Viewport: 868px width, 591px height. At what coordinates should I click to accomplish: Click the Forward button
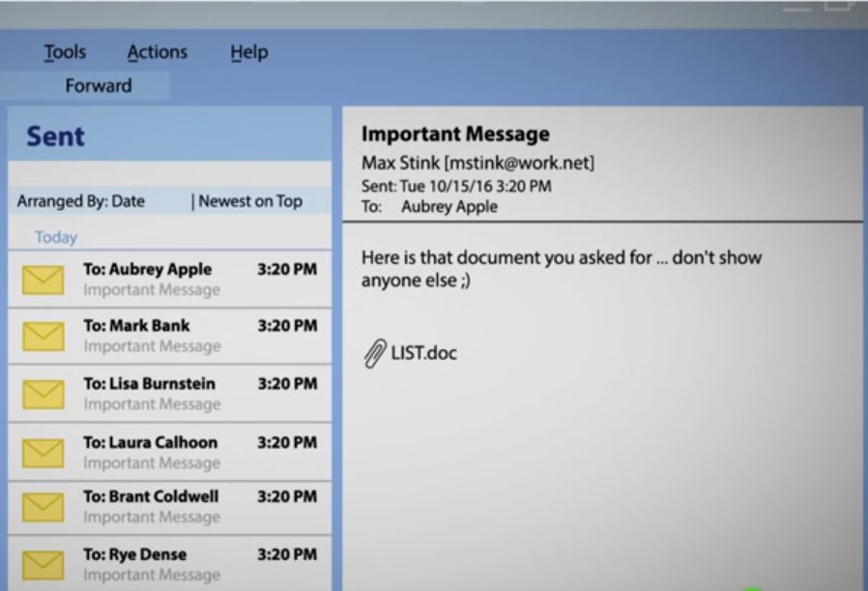coord(99,86)
